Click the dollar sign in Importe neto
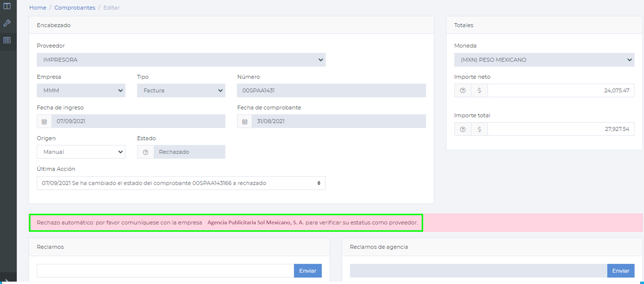Image resolution: width=644 pixels, height=284 pixels. point(479,90)
